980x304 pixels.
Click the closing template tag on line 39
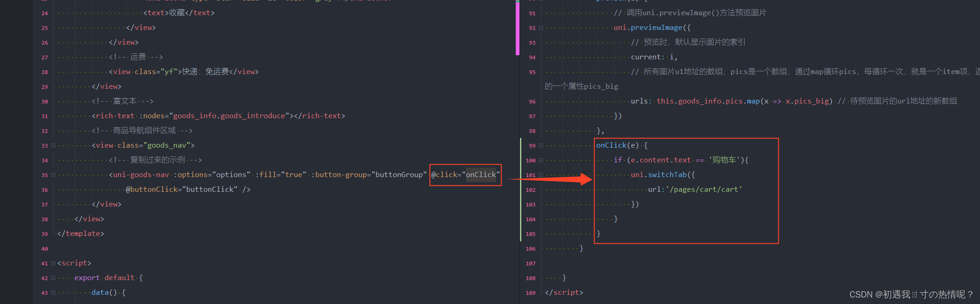pyautogui.click(x=81, y=234)
